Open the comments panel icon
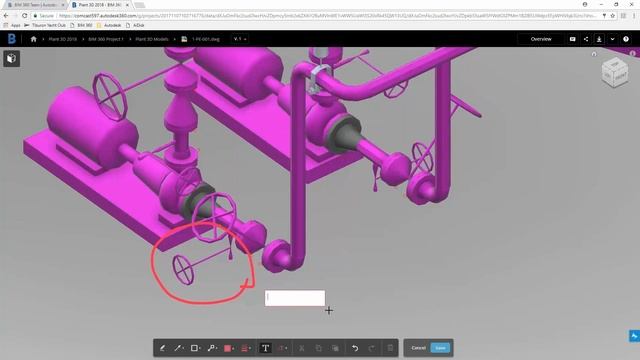The image size is (640, 360). [x=573, y=39]
